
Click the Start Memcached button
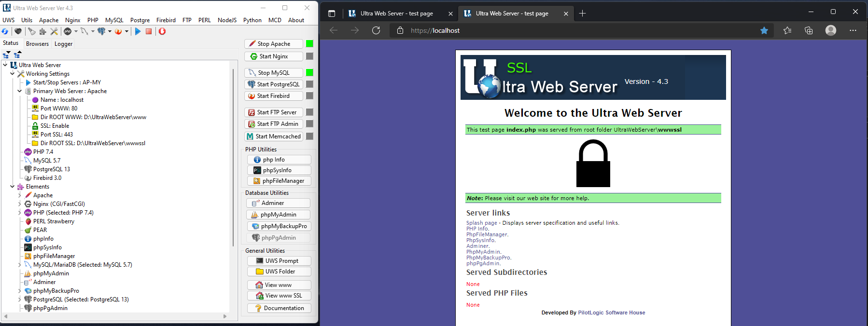[274, 136]
